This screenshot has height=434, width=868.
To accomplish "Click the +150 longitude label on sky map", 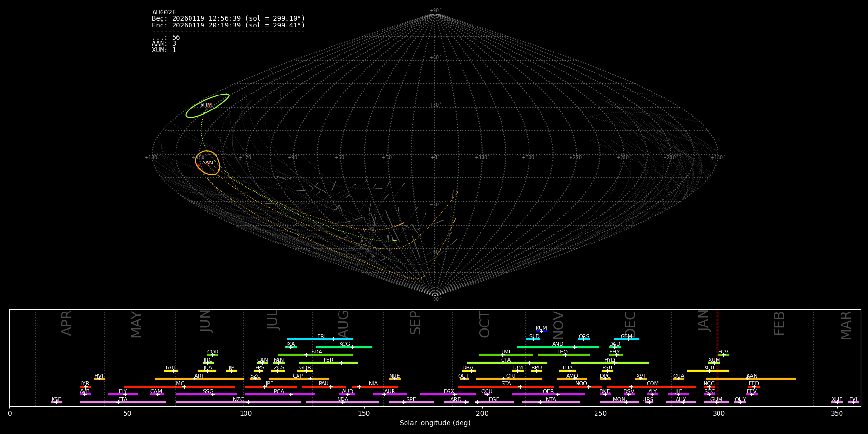I will click(x=198, y=157).
